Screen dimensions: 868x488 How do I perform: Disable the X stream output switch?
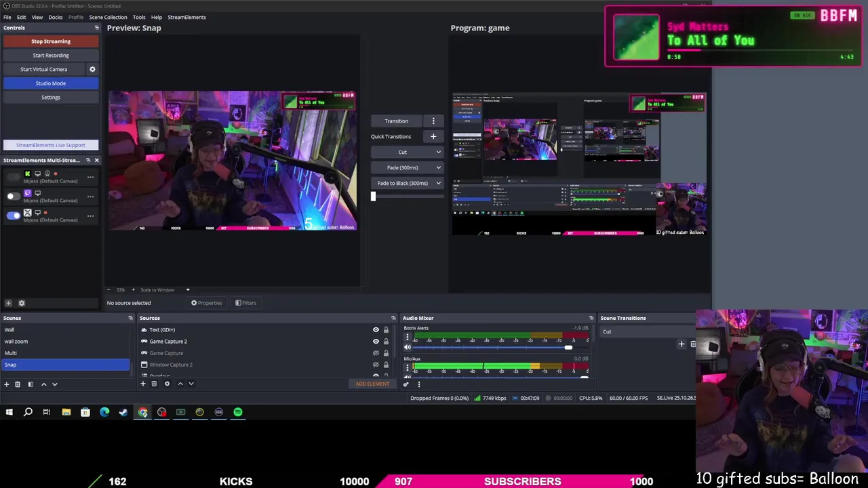[x=14, y=216]
